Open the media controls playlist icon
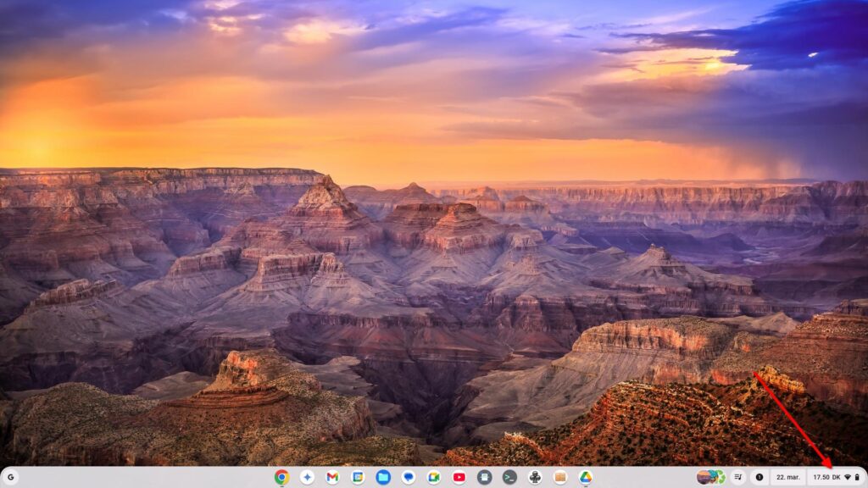The width and height of the screenshot is (868, 488). [x=737, y=477]
